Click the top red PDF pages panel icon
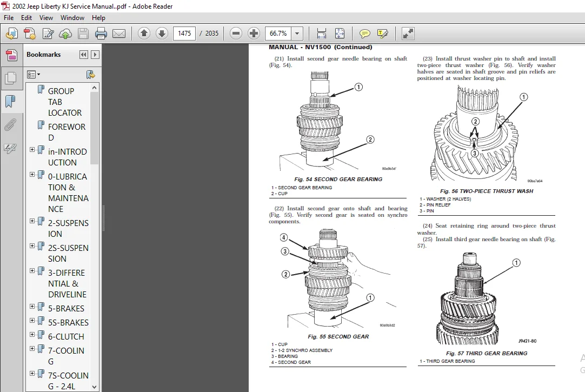585x392 pixels. click(x=11, y=55)
